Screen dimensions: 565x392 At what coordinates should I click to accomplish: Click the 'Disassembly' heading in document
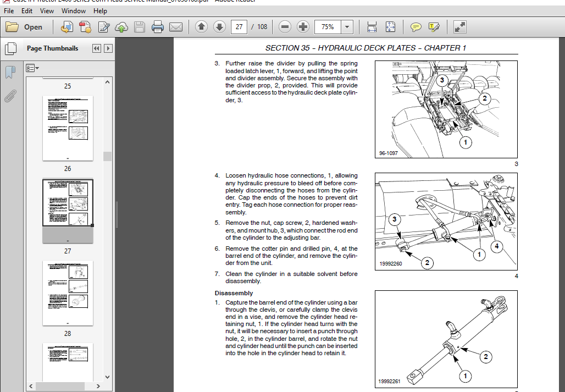234,293
